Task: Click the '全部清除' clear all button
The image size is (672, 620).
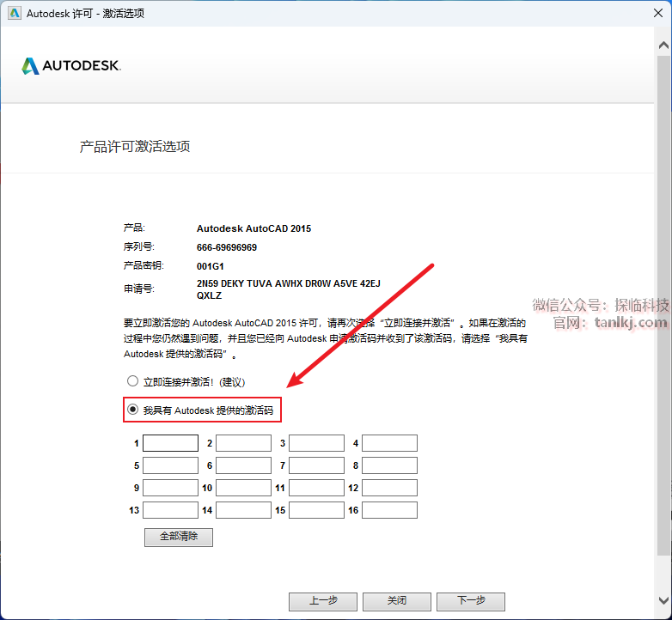Action: 179,537
